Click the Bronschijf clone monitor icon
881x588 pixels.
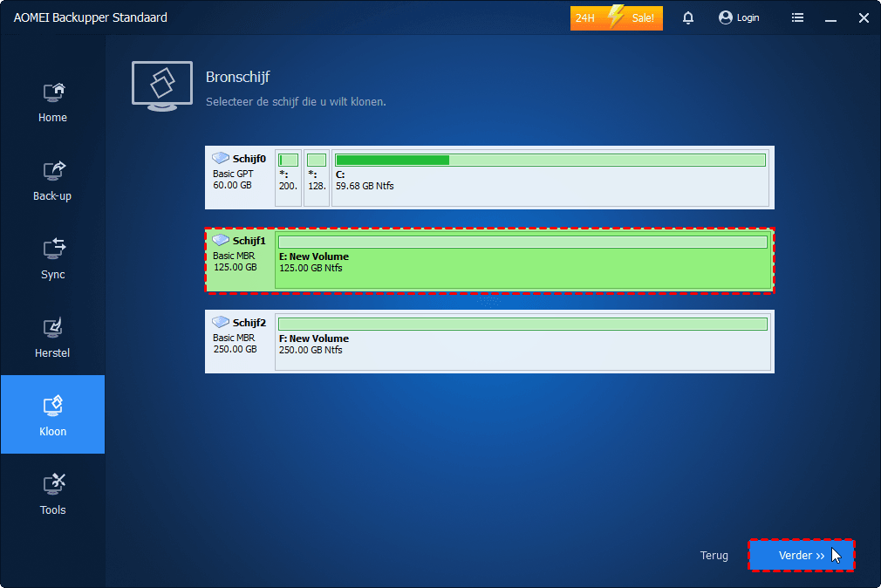[162, 86]
